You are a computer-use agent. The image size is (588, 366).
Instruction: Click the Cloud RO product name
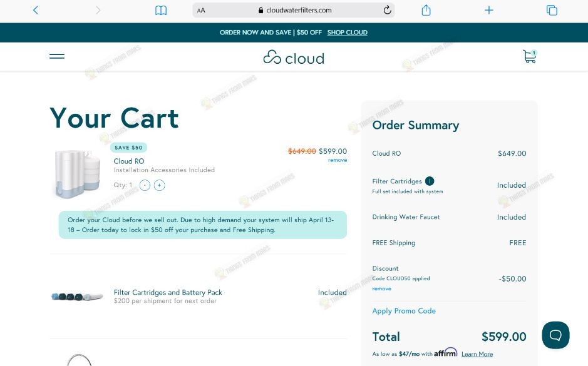129,161
